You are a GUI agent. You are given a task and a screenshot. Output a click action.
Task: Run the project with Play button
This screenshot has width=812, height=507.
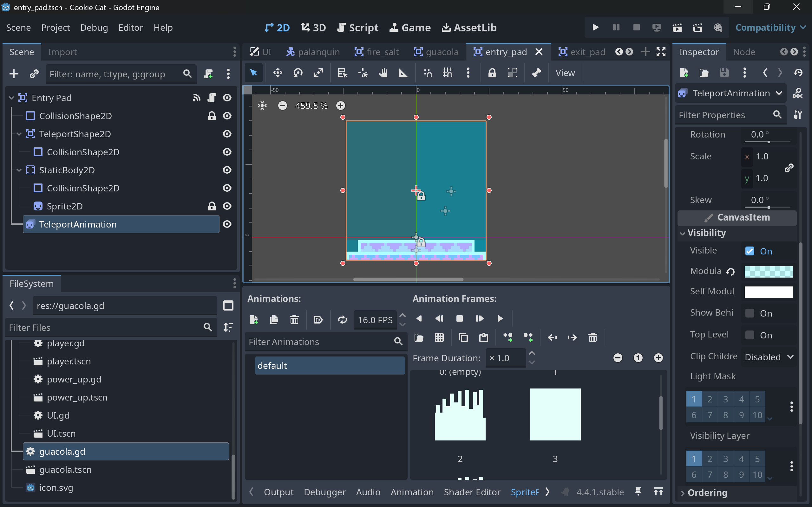click(x=595, y=28)
